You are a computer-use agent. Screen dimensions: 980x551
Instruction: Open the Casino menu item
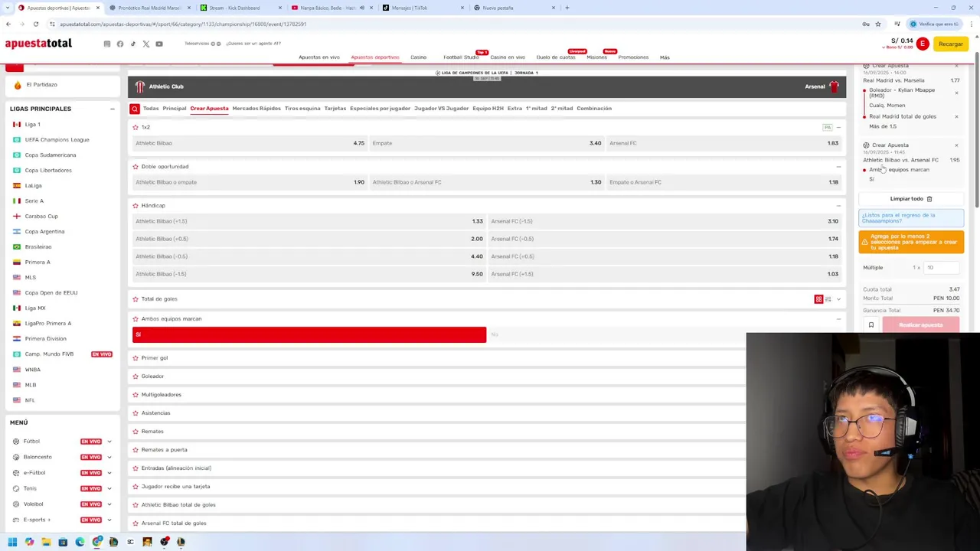point(418,57)
